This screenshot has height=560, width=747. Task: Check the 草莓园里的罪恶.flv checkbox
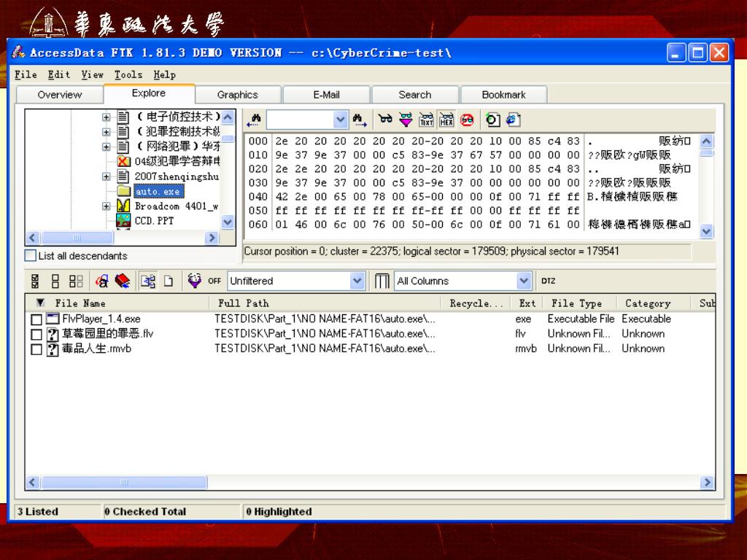(x=36, y=334)
